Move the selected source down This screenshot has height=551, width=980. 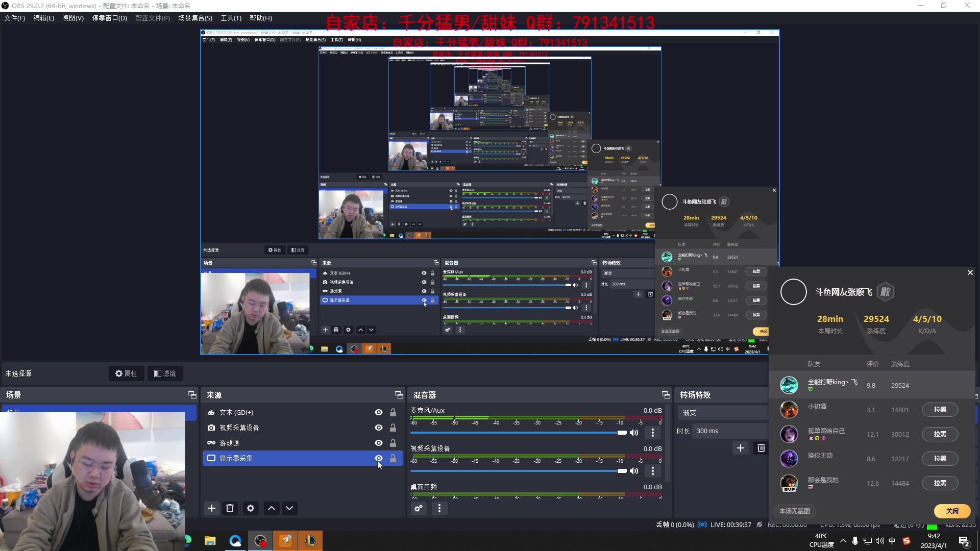click(x=289, y=508)
